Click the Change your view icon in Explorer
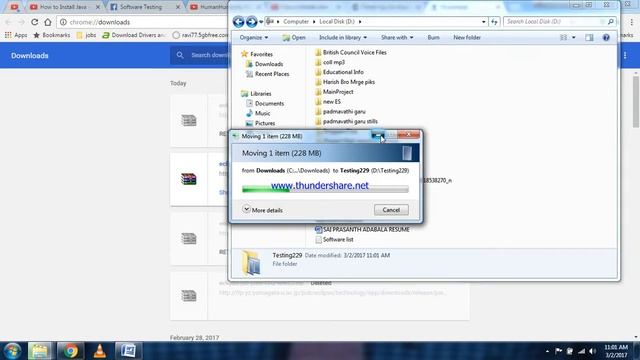Image resolution: width=640 pixels, height=360 pixels. coord(563,38)
